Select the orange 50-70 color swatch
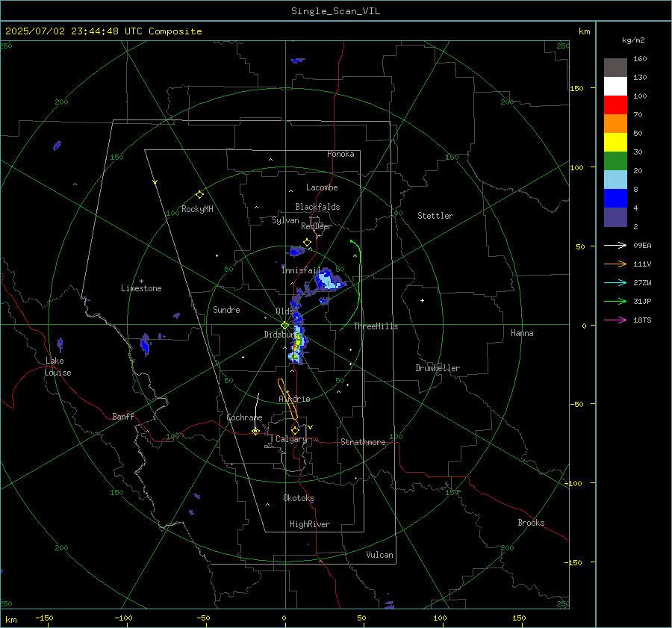 615,124
